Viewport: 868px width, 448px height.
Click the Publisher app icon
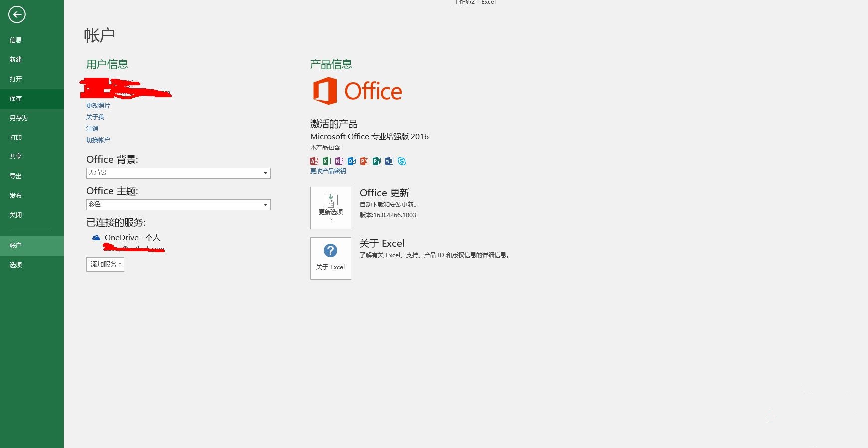click(377, 161)
